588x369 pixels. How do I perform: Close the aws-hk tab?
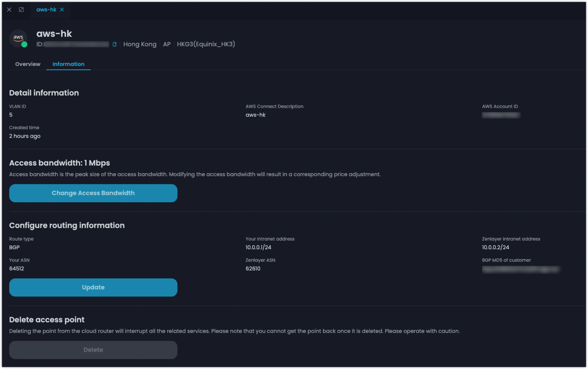[x=62, y=9]
